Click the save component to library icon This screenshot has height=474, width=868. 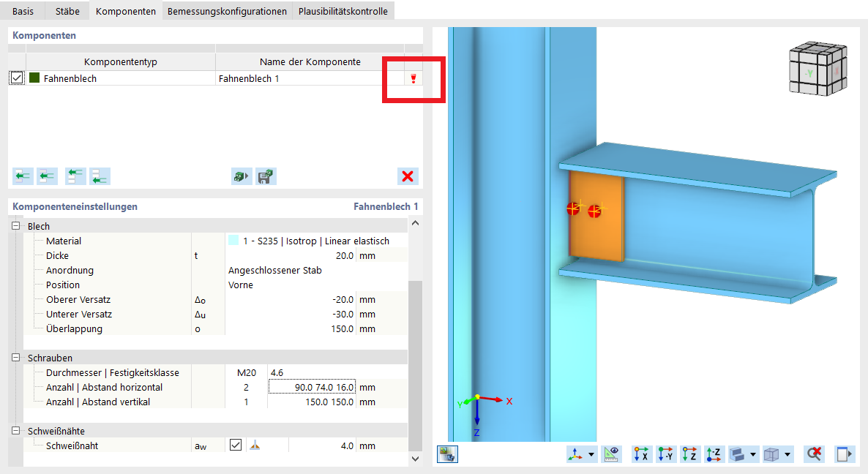(x=266, y=176)
